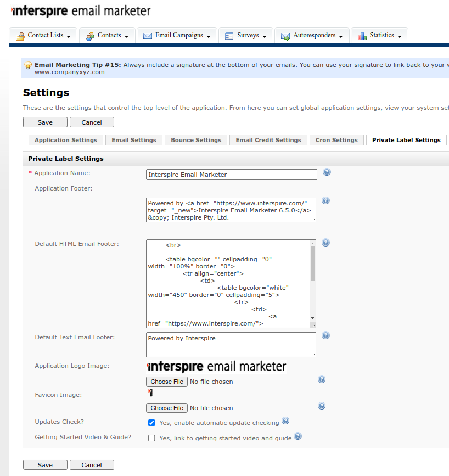Click the HTML footer textarea scrollbar thumb
Image resolution: width=449 pixels, height=476 pixels.
pos(312,263)
